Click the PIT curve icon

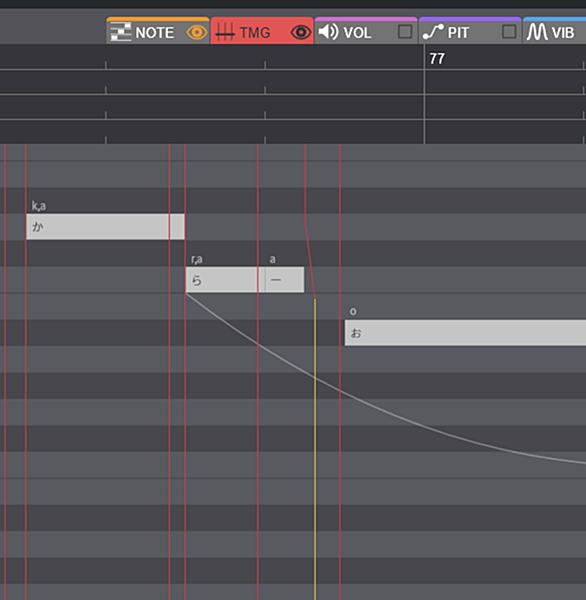tap(433, 32)
